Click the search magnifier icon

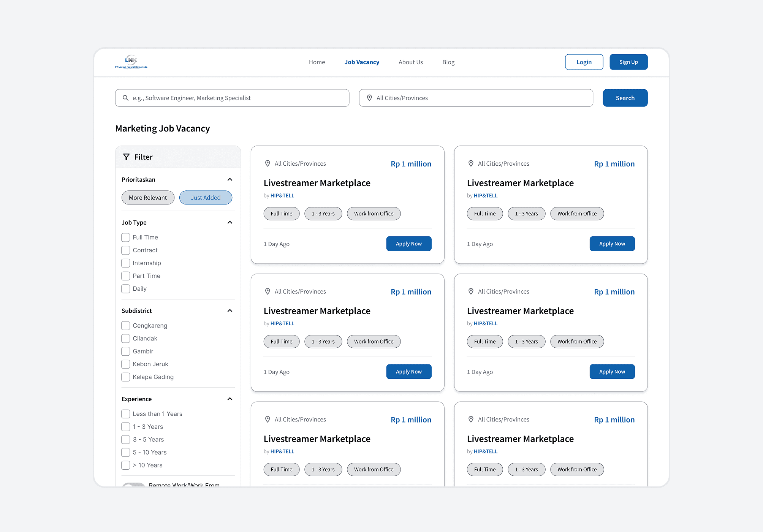[125, 98]
